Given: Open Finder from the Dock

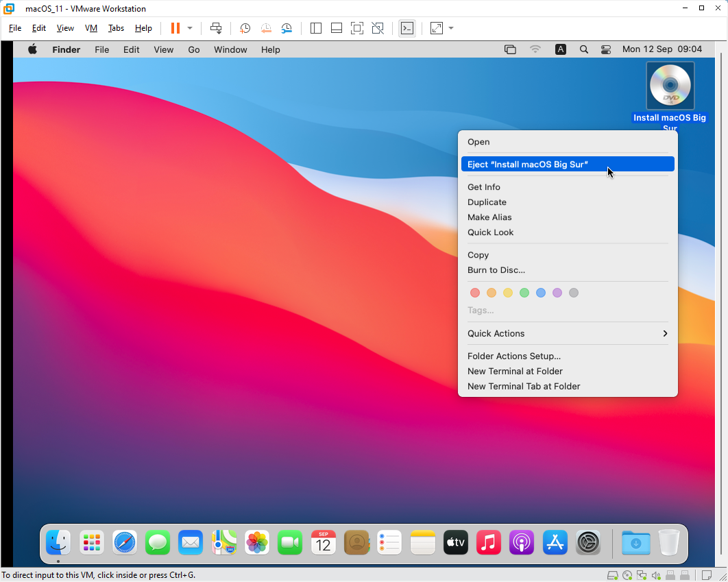Looking at the screenshot, I should (58, 542).
